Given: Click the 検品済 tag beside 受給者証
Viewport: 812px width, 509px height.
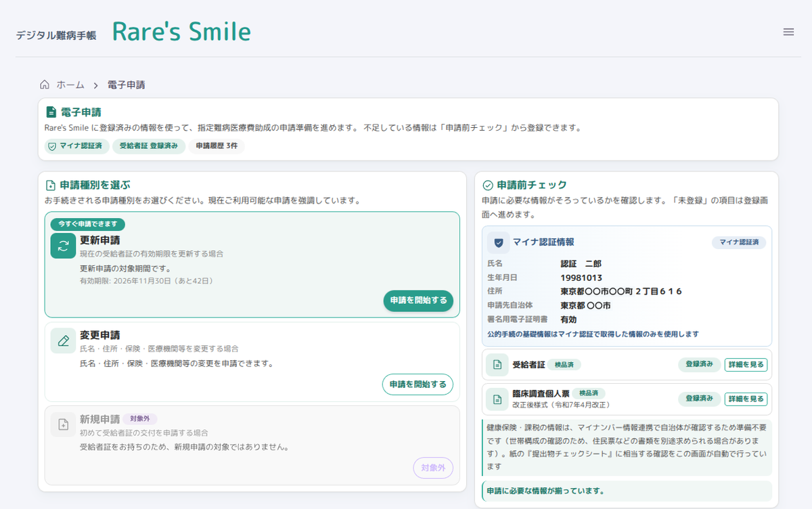Looking at the screenshot, I should (564, 365).
